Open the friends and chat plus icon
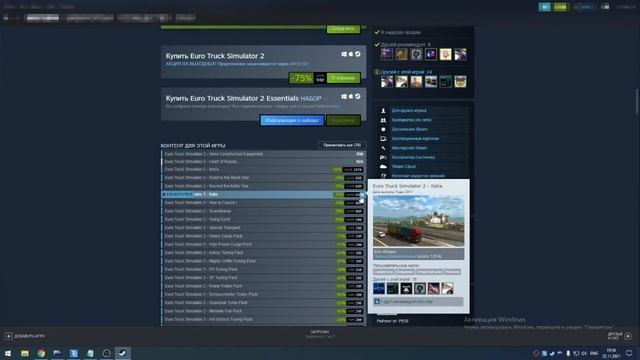The width and height of the screenshot is (640, 360). pos(628,336)
